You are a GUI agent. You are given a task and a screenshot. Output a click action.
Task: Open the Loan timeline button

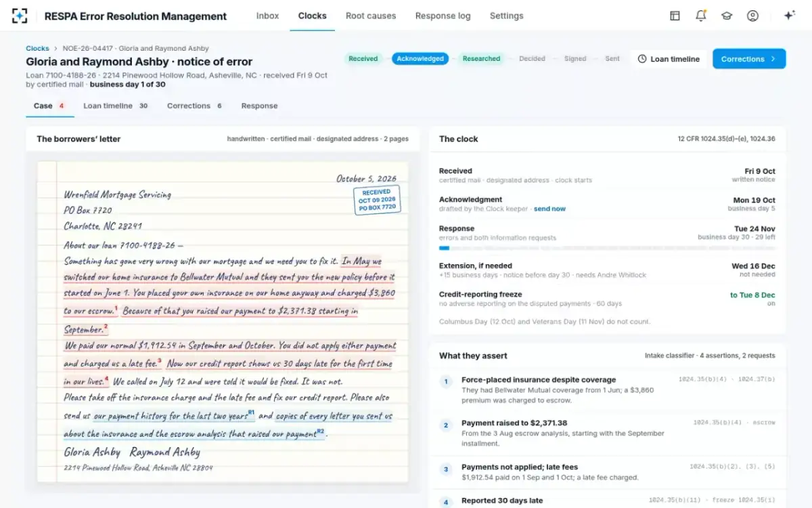pos(669,59)
